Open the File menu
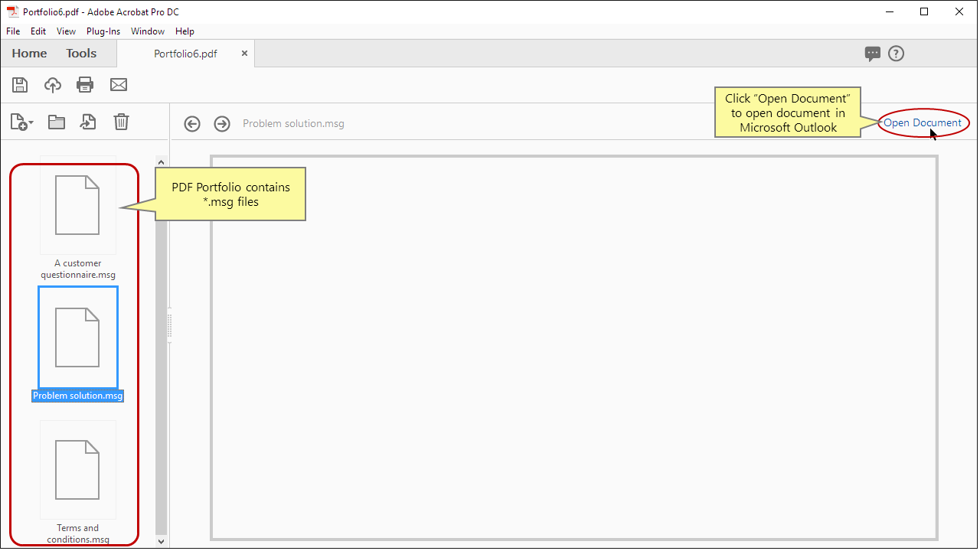Screen dimensions: 980x551 pyautogui.click(x=12, y=31)
